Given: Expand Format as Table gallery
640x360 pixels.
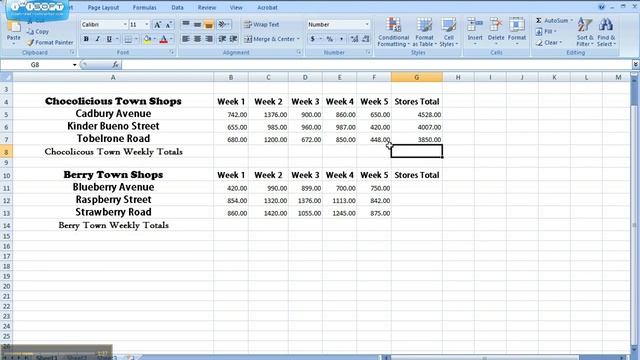Looking at the screenshot, I should pyautogui.click(x=424, y=32).
